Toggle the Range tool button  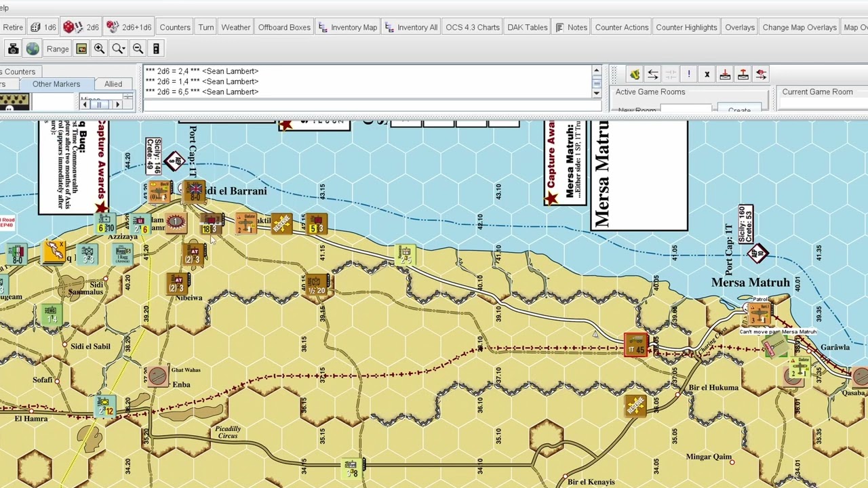tap(58, 49)
